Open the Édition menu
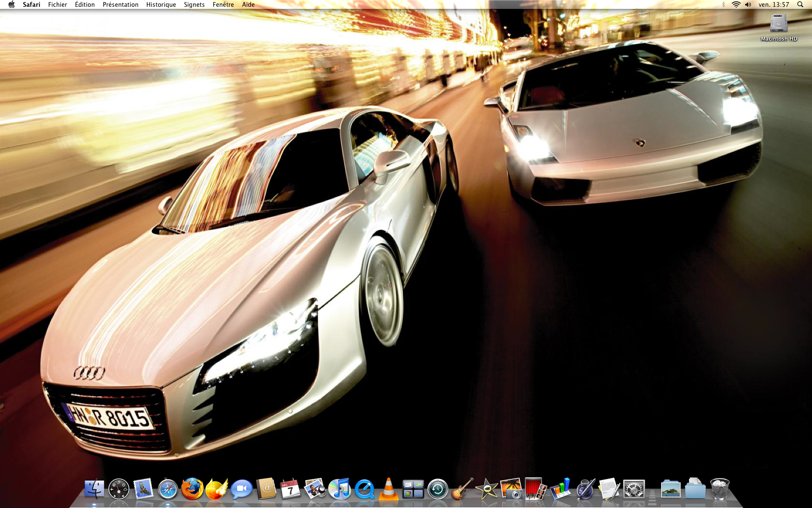The height and width of the screenshot is (508, 812). coord(85,5)
